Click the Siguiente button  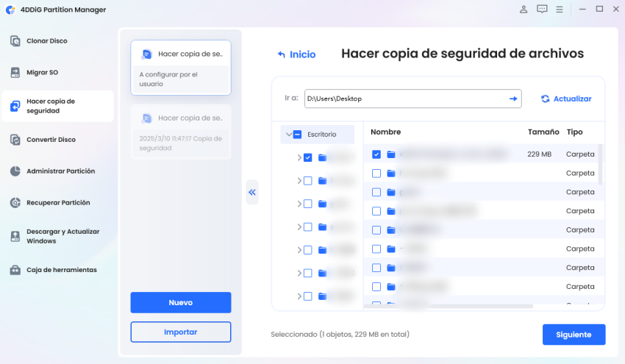(574, 335)
